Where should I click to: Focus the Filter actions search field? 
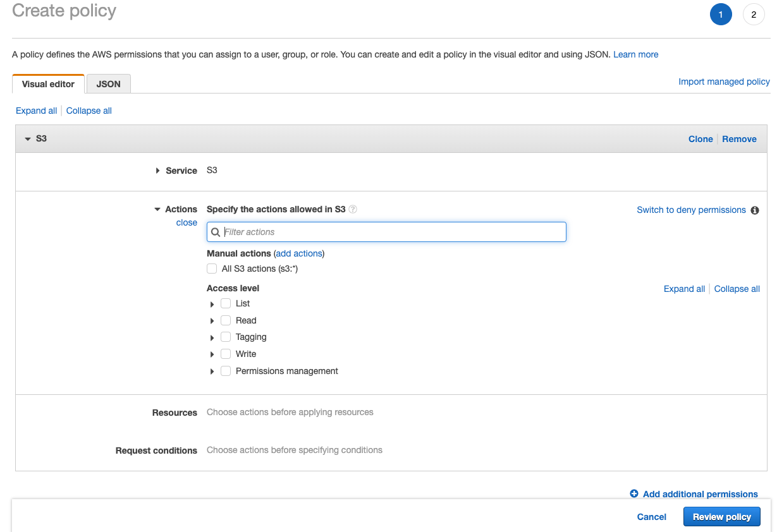coord(386,232)
